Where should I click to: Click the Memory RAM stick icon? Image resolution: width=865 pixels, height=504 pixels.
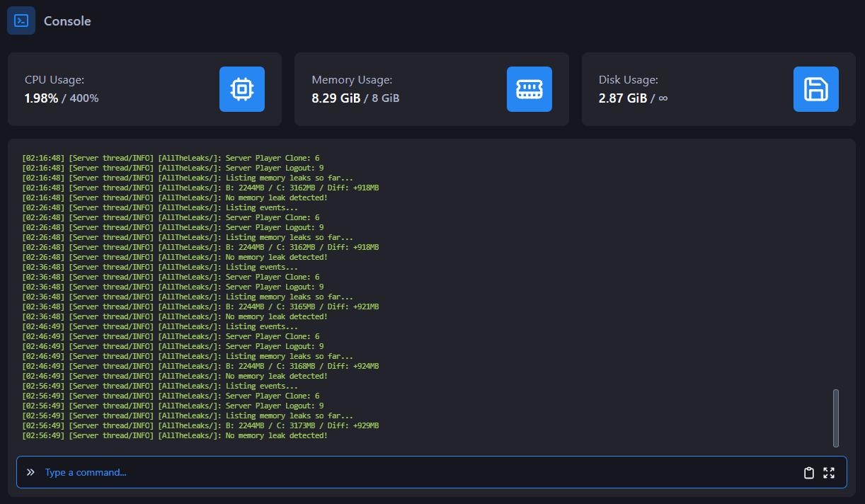click(529, 89)
